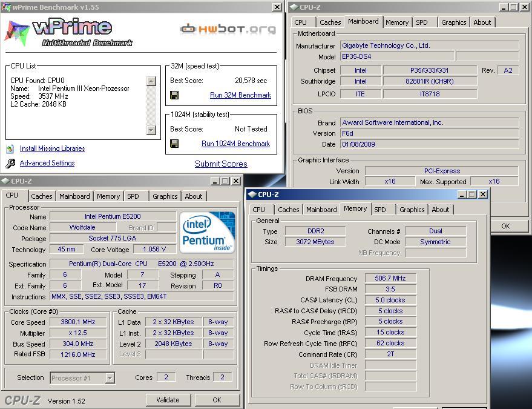The height and width of the screenshot is (409, 532).
Task: Click the Southbridge value 82801IR (ICH9R)
Action: 430,81
